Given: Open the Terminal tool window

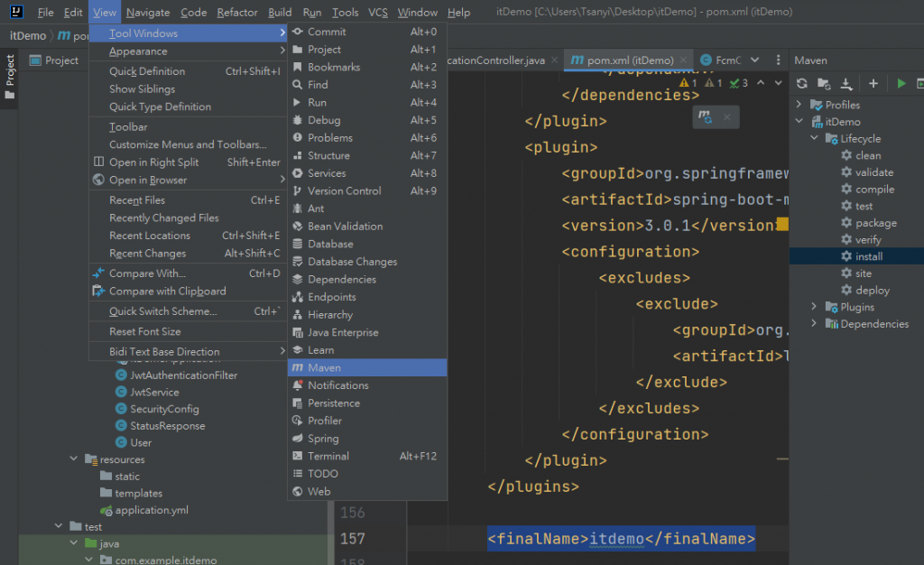Looking at the screenshot, I should 366,456.
